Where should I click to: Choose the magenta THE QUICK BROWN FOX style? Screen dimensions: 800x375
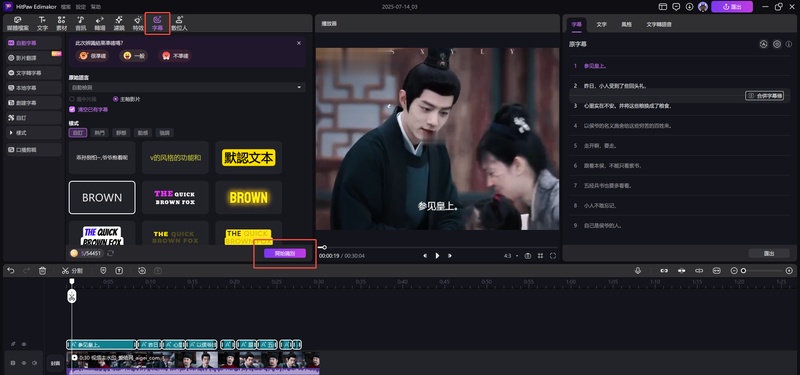click(175, 197)
